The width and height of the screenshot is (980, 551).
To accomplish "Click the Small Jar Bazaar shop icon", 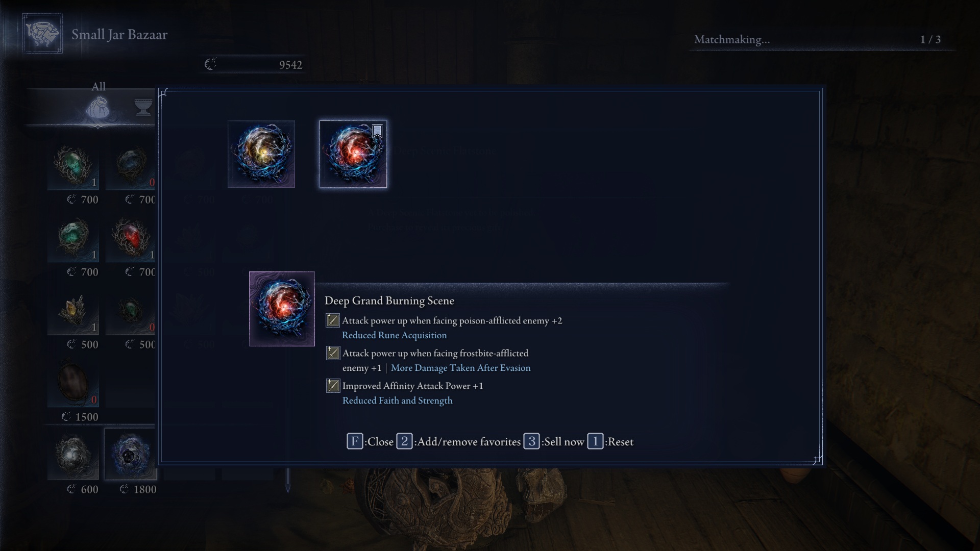I will [x=42, y=34].
